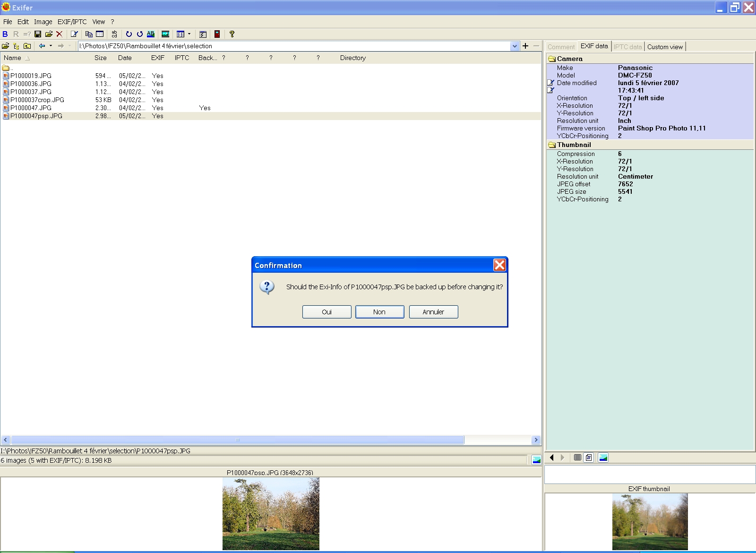
Task: Click the red X delete icon
Action: 59,34
